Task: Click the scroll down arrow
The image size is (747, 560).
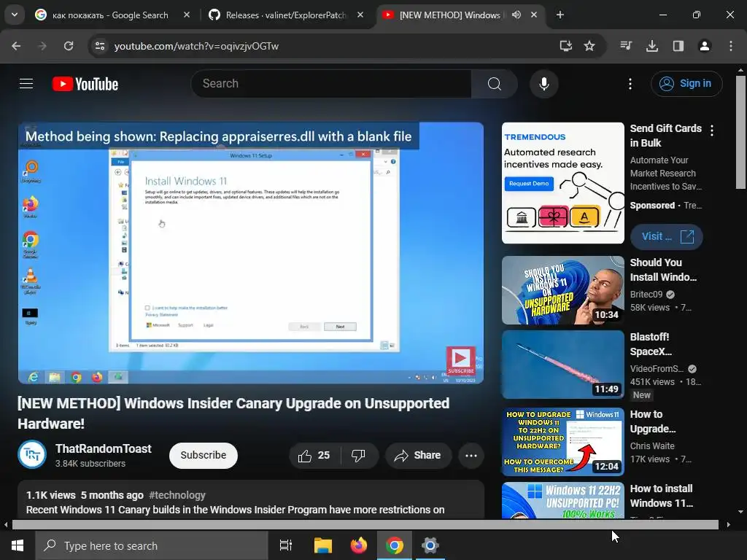Action: [x=740, y=512]
